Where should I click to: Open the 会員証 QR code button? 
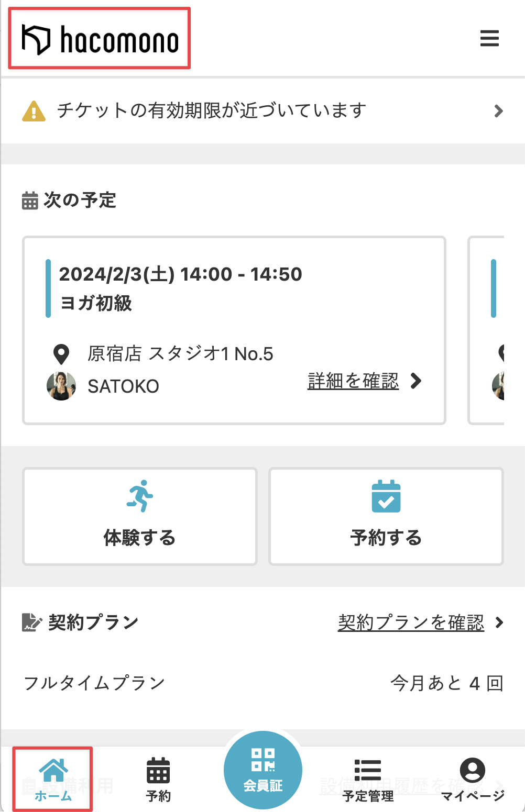[263, 770]
